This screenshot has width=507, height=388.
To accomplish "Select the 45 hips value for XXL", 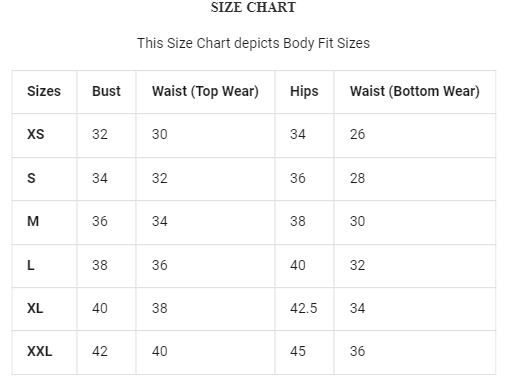I will (x=298, y=351).
